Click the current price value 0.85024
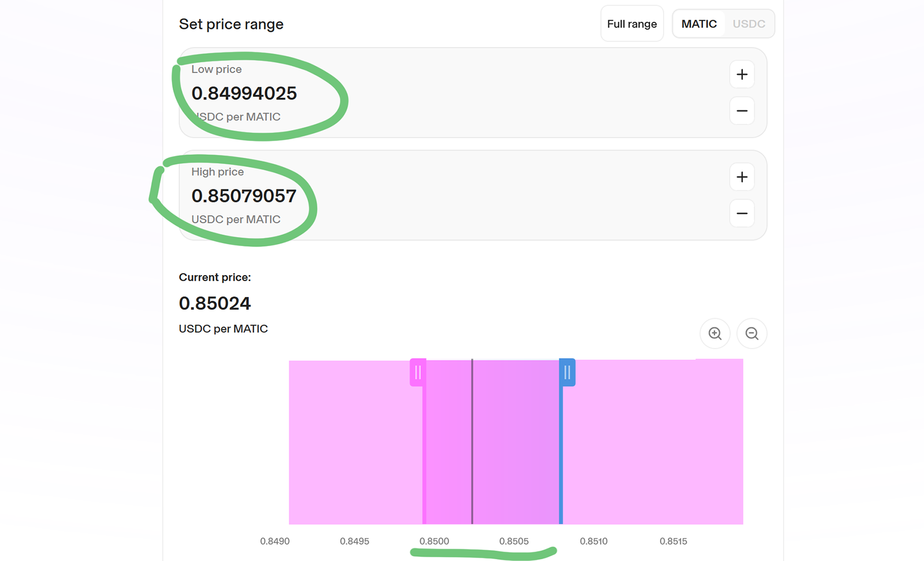The height and width of the screenshot is (561, 924). click(215, 303)
